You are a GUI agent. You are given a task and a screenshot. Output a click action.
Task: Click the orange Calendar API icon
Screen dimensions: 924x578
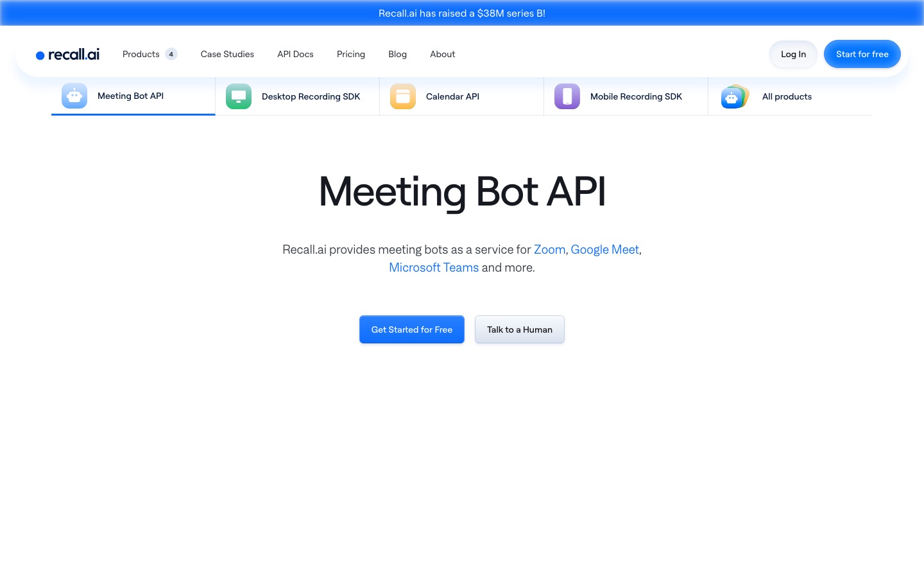tap(403, 96)
